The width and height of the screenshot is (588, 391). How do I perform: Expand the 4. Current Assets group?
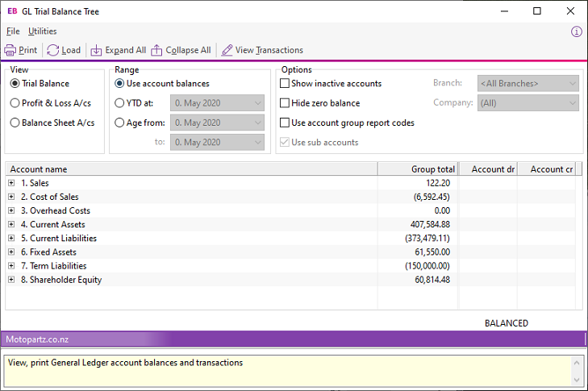(x=11, y=225)
